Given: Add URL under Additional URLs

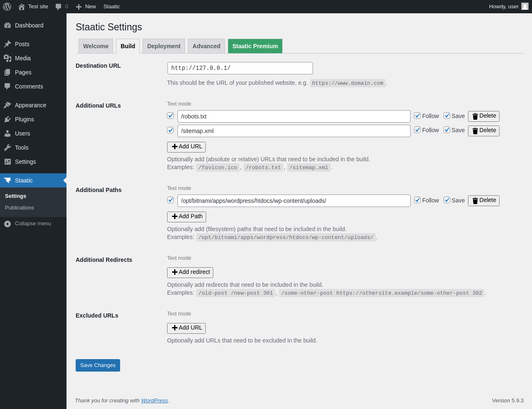Looking at the screenshot, I should [186, 147].
